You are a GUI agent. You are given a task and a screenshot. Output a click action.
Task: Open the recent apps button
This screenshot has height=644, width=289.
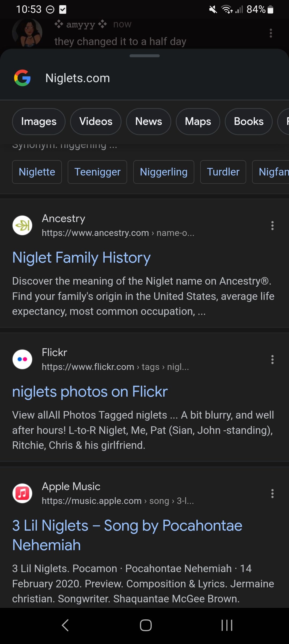tap(227, 625)
